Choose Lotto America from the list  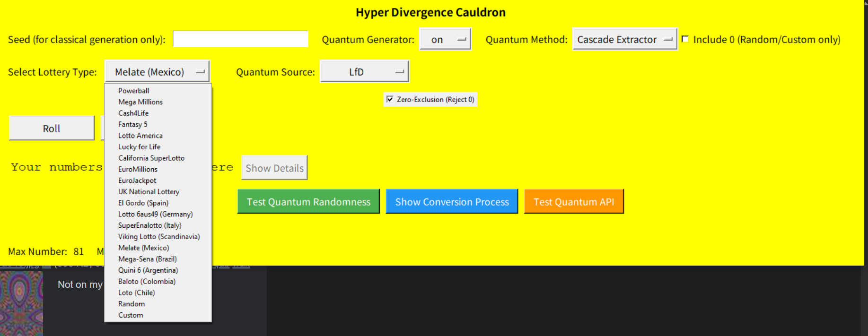(158, 136)
